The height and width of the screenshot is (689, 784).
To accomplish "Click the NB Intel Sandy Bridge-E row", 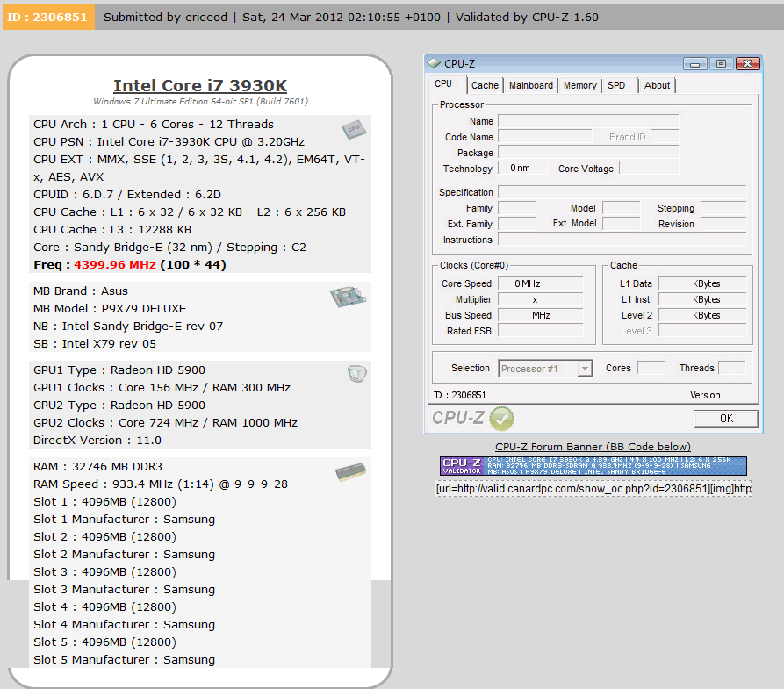I will coord(128,326).
